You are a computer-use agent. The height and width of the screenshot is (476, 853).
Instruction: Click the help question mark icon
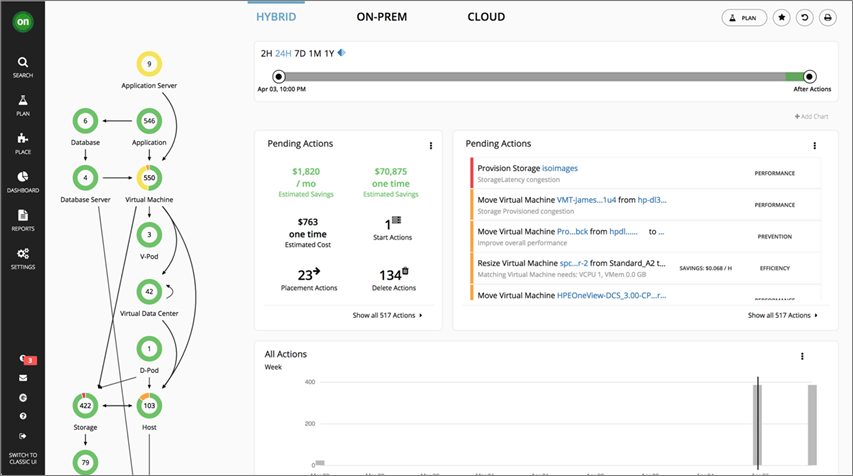pos(23,416)
